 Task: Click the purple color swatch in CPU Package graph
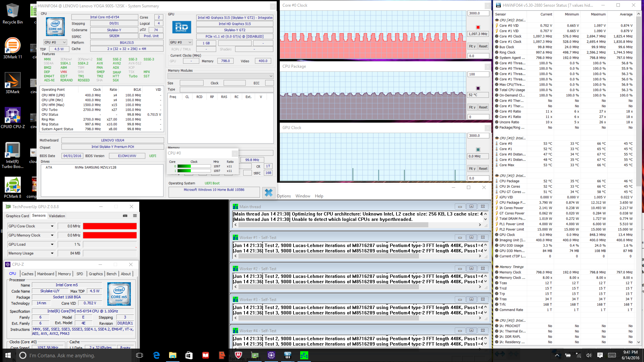[x=478, y=88]
